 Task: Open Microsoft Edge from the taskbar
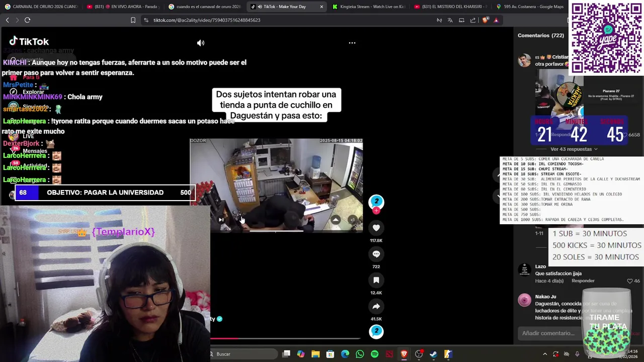coord(345,354)
